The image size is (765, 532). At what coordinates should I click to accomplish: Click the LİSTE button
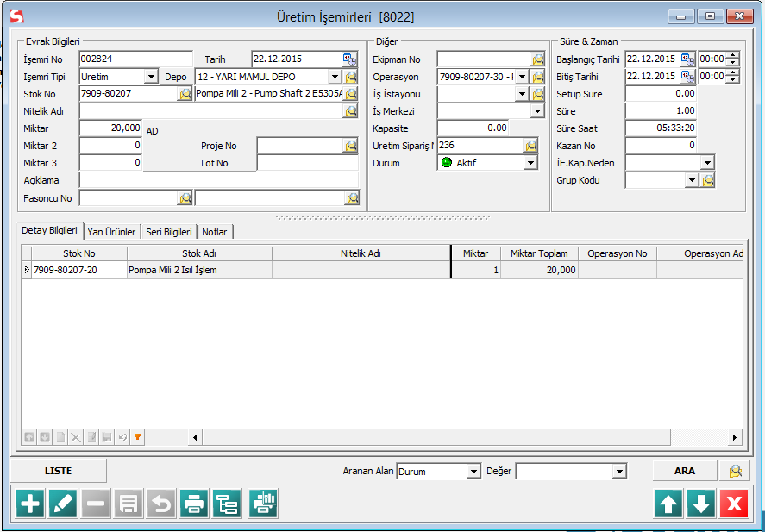pyautogui.click(x=58, y=471)
